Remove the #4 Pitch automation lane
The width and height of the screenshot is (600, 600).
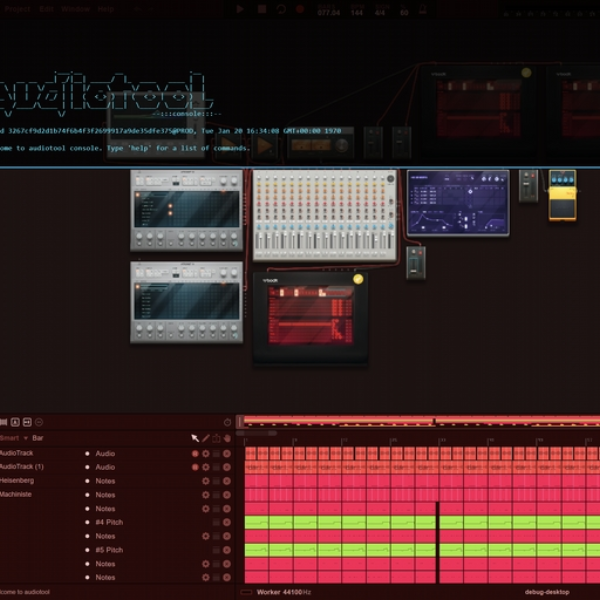point(227,522)
